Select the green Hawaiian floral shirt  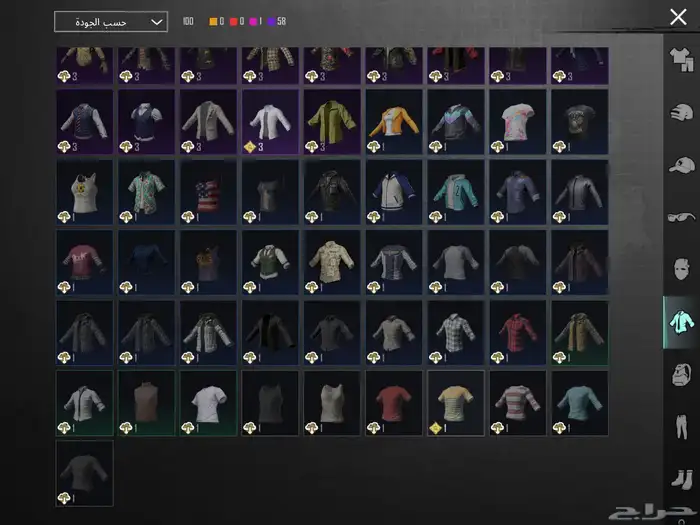(x=146, y=190)
